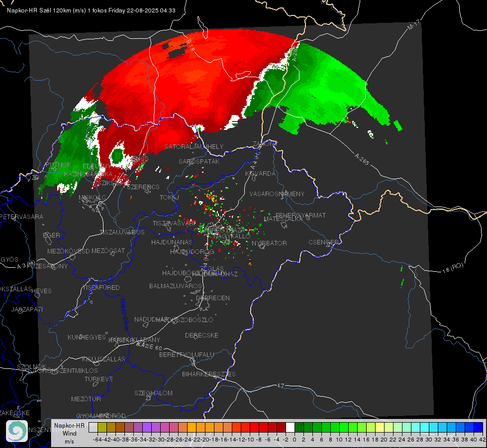Click the SZEGHALOM town label
The image size is (487, 448).
(x=153, y=393)
